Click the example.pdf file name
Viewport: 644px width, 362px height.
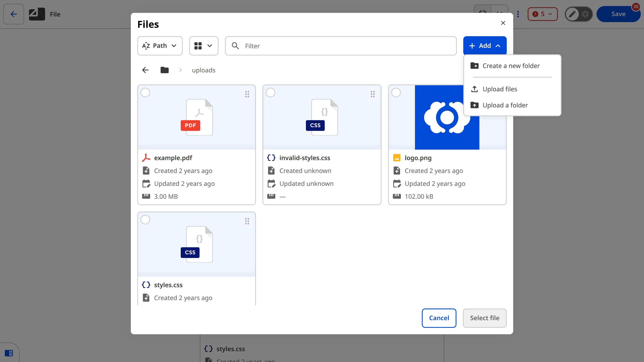click(x=173, y=158)
